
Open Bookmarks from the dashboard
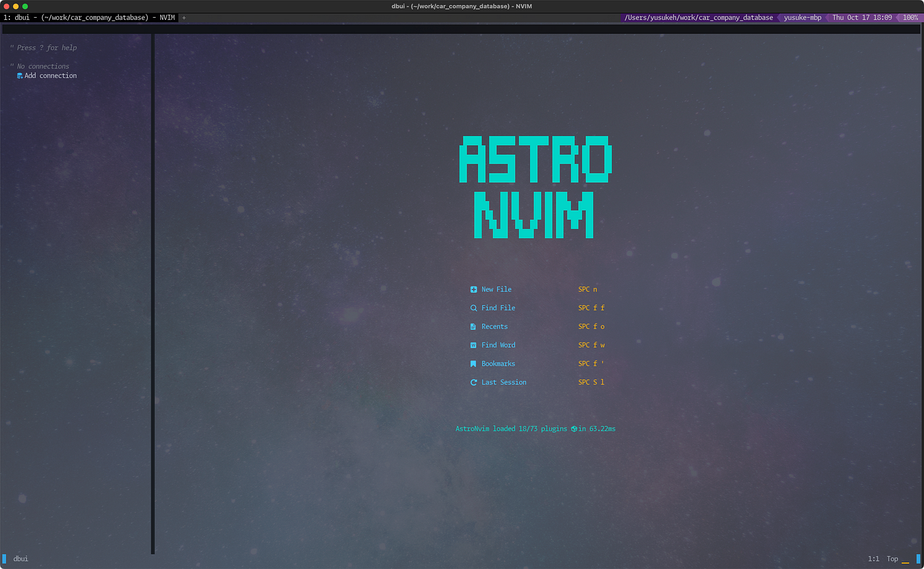[498, 363]
